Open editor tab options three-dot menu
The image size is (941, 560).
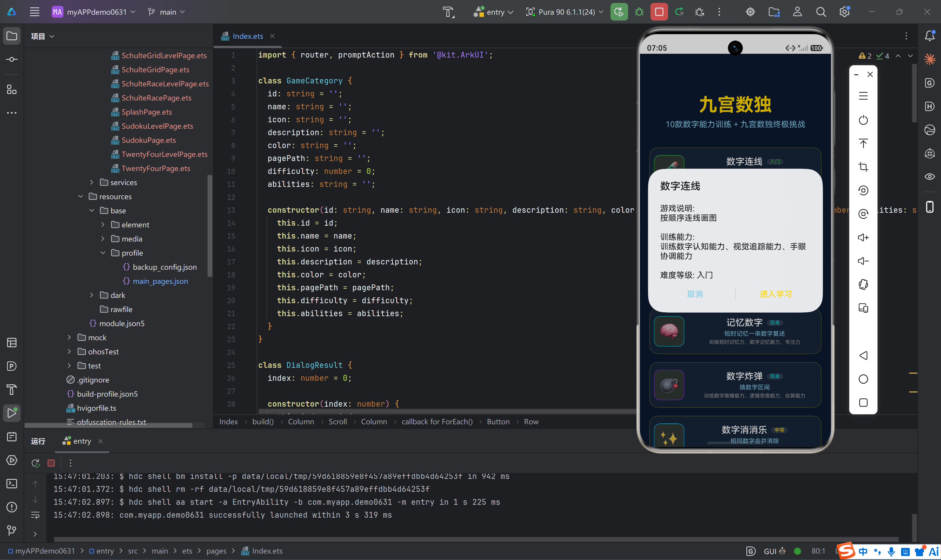pos(906,36)
